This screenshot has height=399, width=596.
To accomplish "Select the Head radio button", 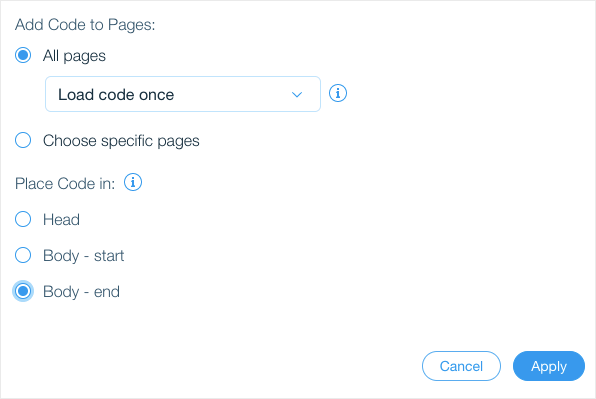I will click(23, 219).
